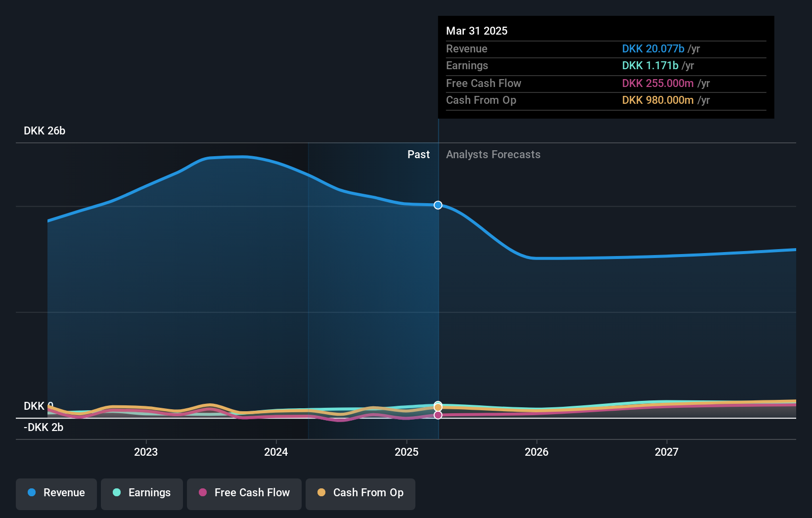Click the Revenue label in the tooltip
The width and height of the screenshot is (812, 518).
(466, 48)
